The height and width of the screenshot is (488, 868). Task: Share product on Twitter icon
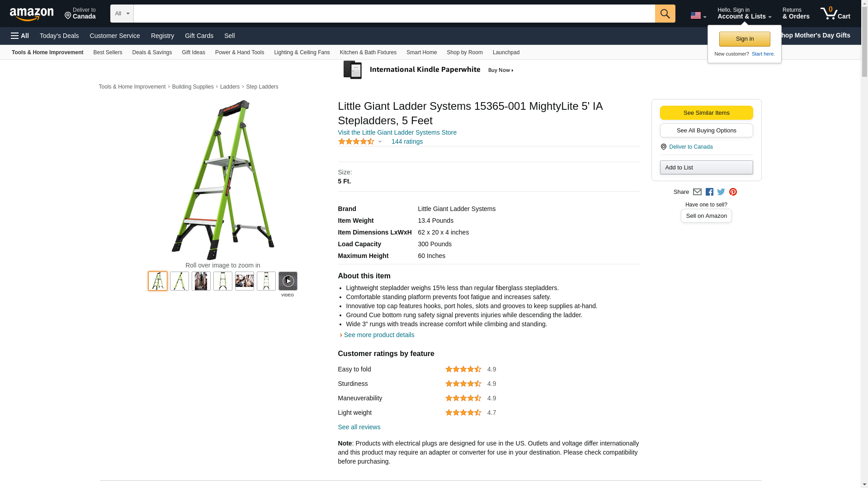(x=721, y=192)
